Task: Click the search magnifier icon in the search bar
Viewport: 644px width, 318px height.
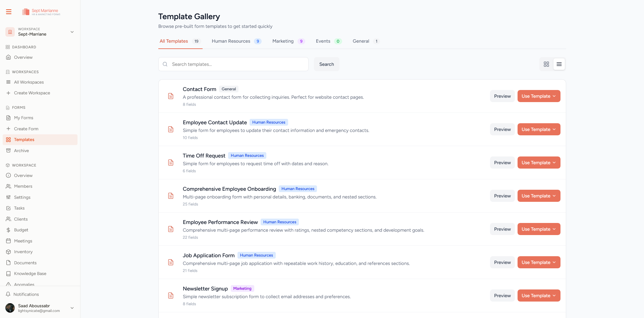Action: click(x=165, y=64)
